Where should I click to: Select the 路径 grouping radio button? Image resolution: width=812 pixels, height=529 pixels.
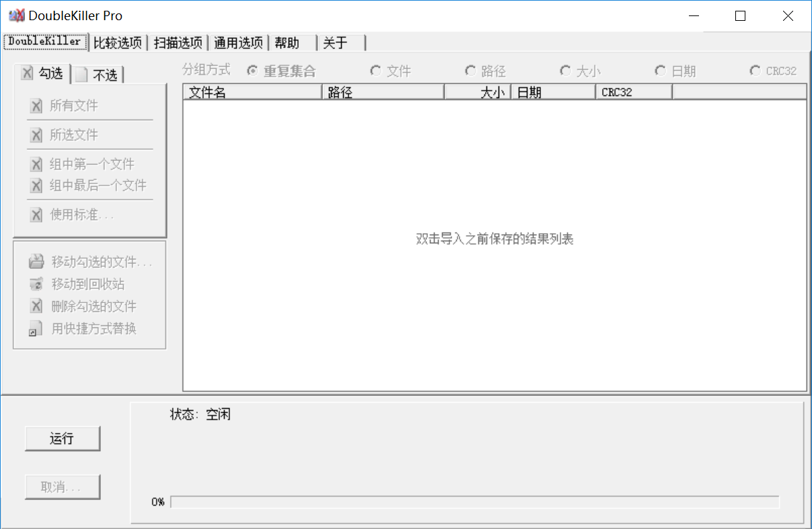470,70
